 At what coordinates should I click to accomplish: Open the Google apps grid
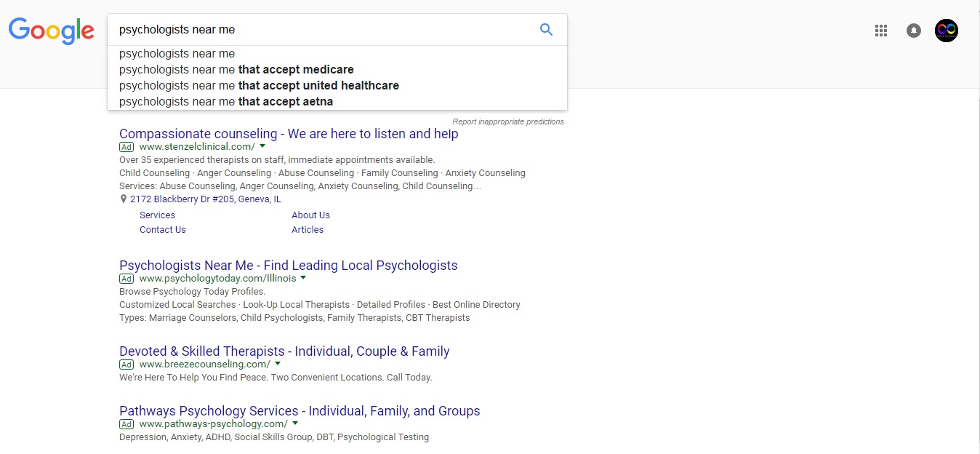tap(881, 31)
